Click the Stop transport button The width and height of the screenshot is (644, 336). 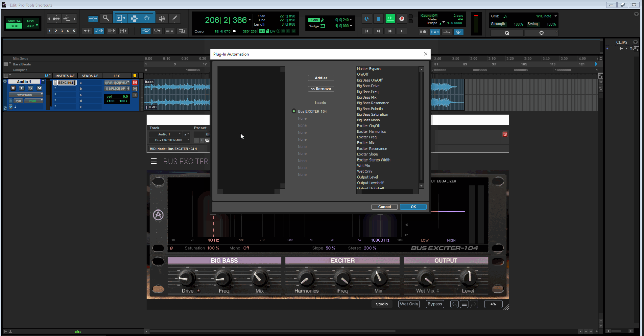click(x=378, y=19)
